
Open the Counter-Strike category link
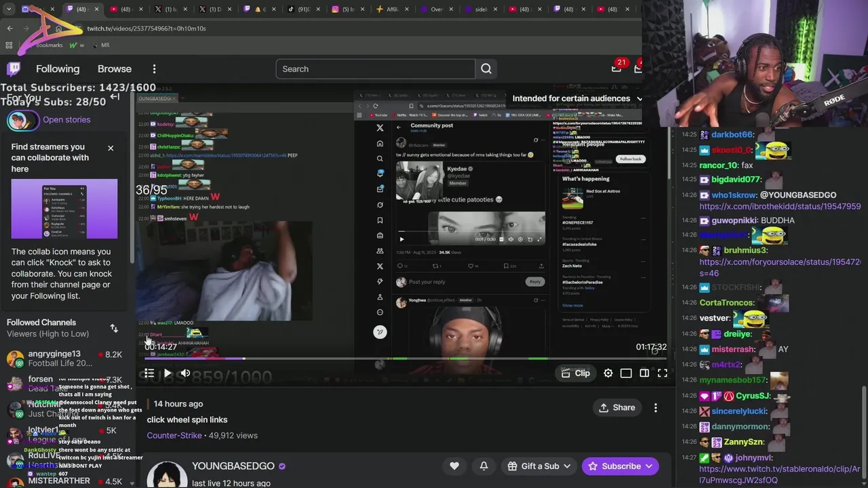pyautogui.click(x=174, y=435)
